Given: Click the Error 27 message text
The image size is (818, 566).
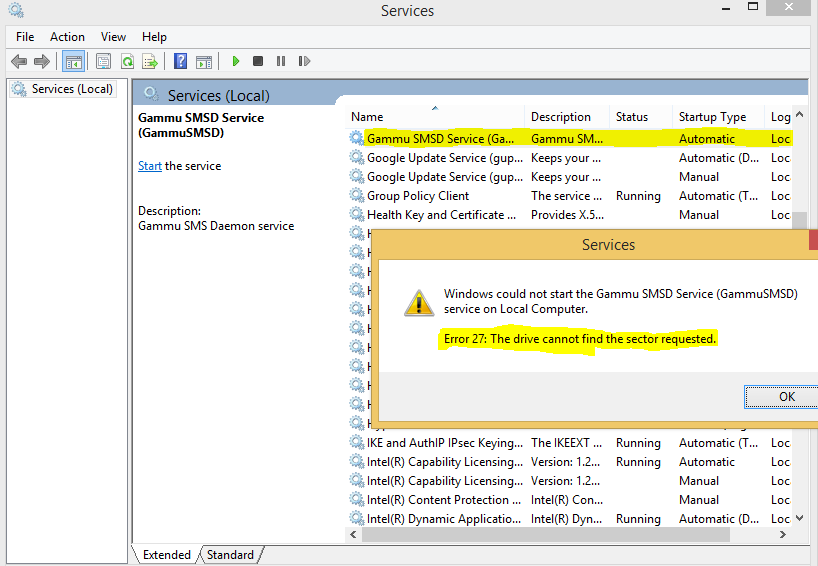Looking at the screenshot, I should pos(580,339).
